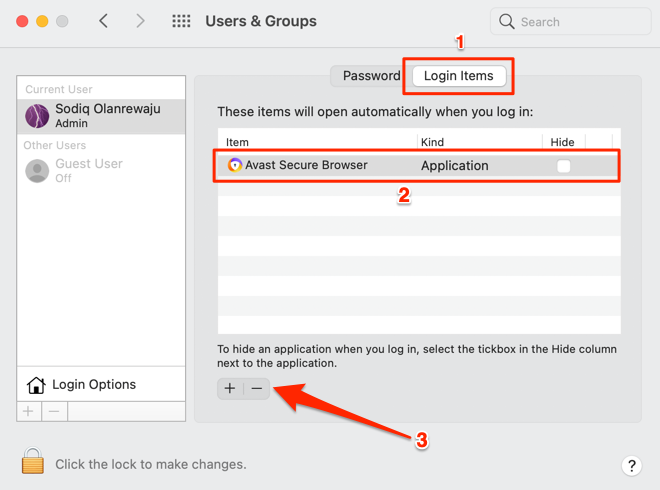Select the Login Items tab
The width and height of the screenshot is (660, 490).
tap(458, 76)
